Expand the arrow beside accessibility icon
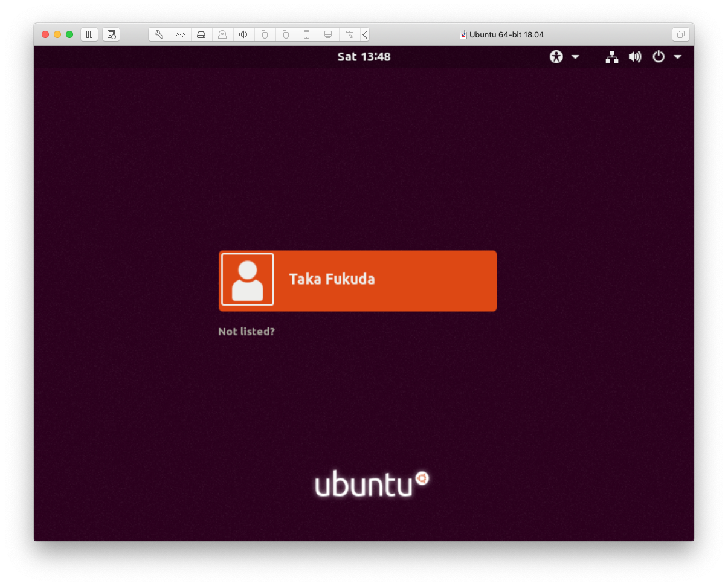This screenshot has height=586, width=728. (575, 57)
